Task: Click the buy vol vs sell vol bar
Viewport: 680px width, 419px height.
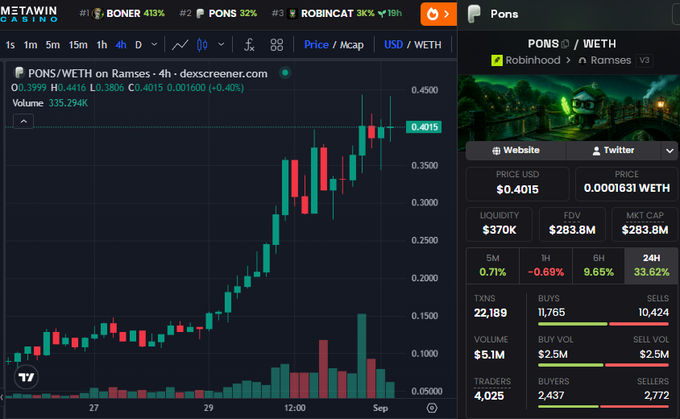Action: [x=603, y=365]
